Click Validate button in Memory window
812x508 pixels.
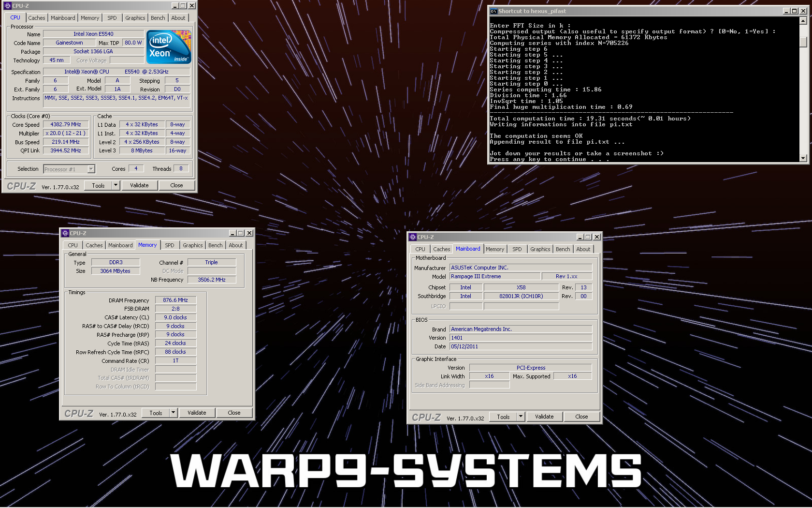[197, 413]
